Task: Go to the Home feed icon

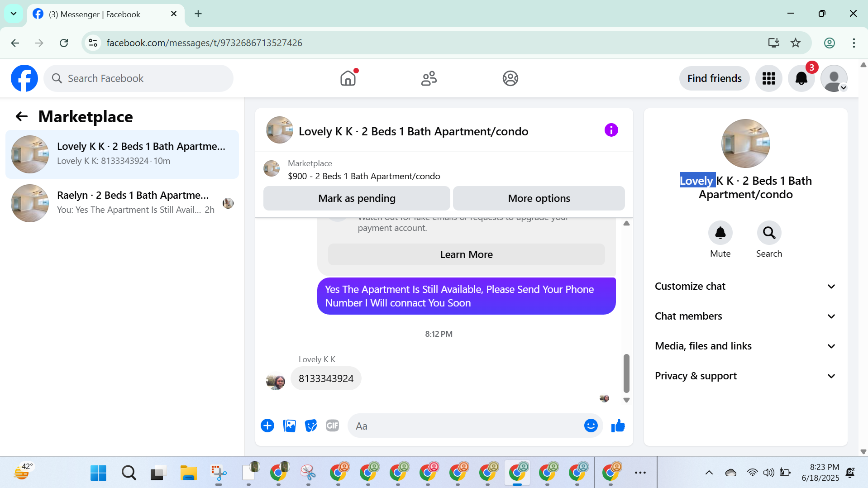Action: click(348, 78)
